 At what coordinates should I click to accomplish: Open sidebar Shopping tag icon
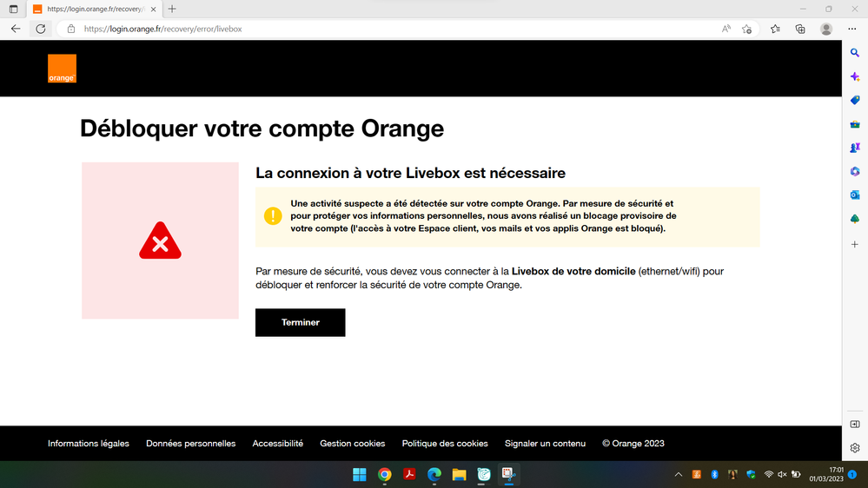point(855,100)
